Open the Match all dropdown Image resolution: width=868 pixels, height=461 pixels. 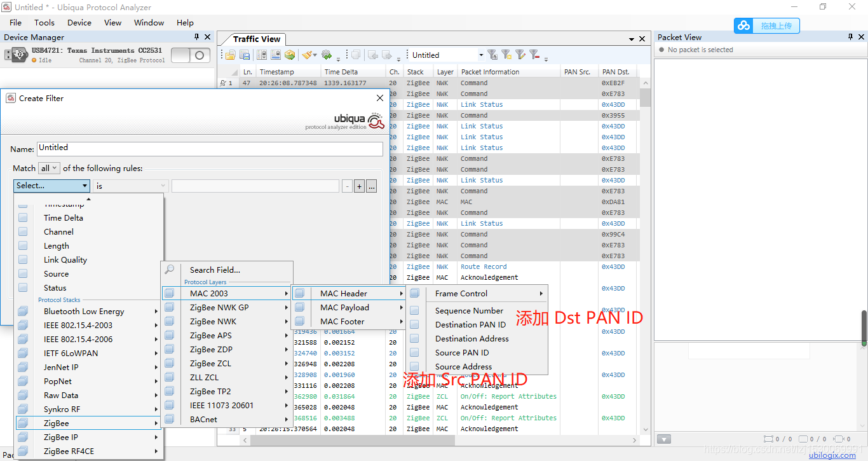(x=49, y=169)
